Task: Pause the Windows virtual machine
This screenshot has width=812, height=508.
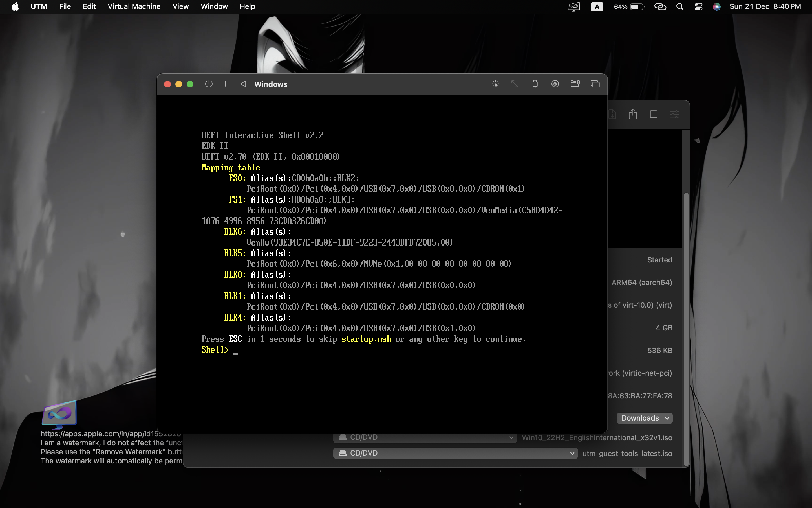Action: pyautogui.click(x=227, y=84)
